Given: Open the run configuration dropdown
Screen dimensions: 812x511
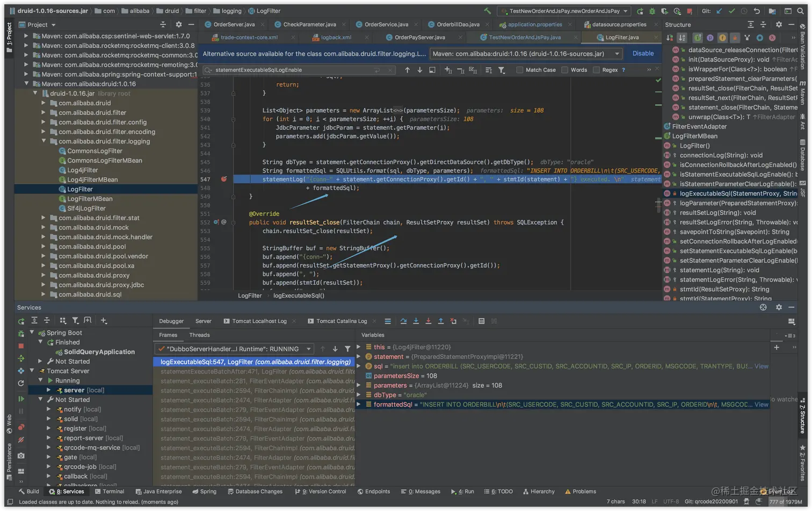Looking at the screenshot, I should (564, 11).
